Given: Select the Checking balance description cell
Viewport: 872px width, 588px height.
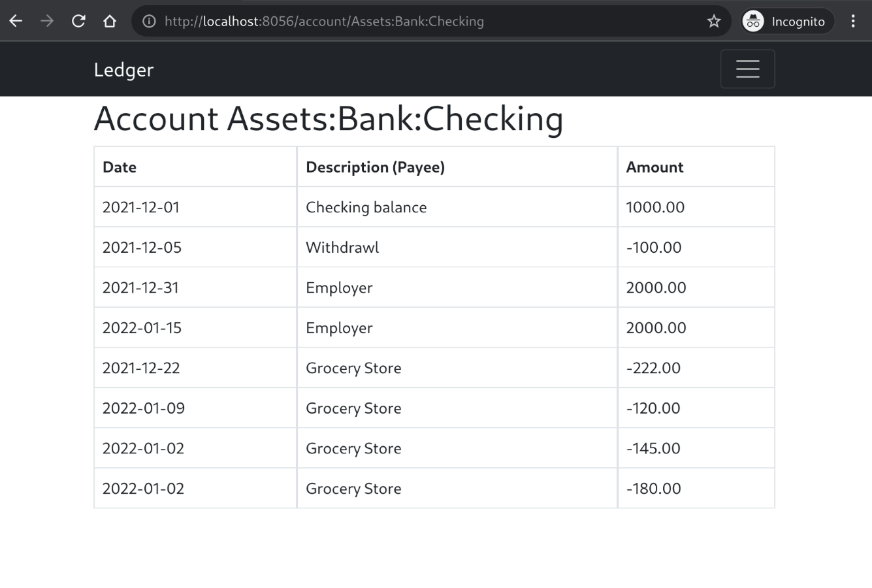Looking at the screenshot, I should click(x=366, y=207).
